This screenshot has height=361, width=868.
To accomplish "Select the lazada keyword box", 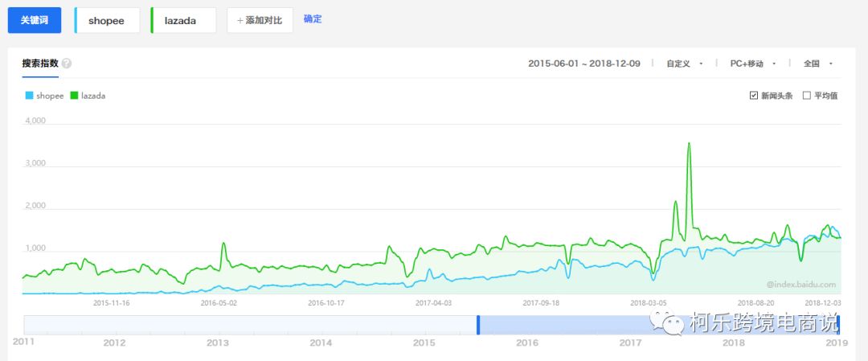I will click(183, 20).
